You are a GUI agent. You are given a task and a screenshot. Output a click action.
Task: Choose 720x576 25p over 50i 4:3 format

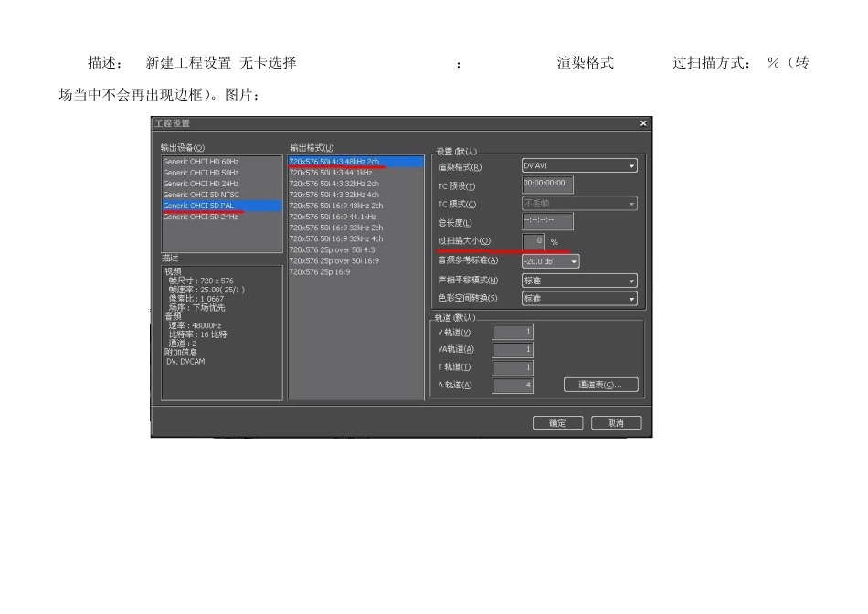pyautogui.click(x=356, y=249)
